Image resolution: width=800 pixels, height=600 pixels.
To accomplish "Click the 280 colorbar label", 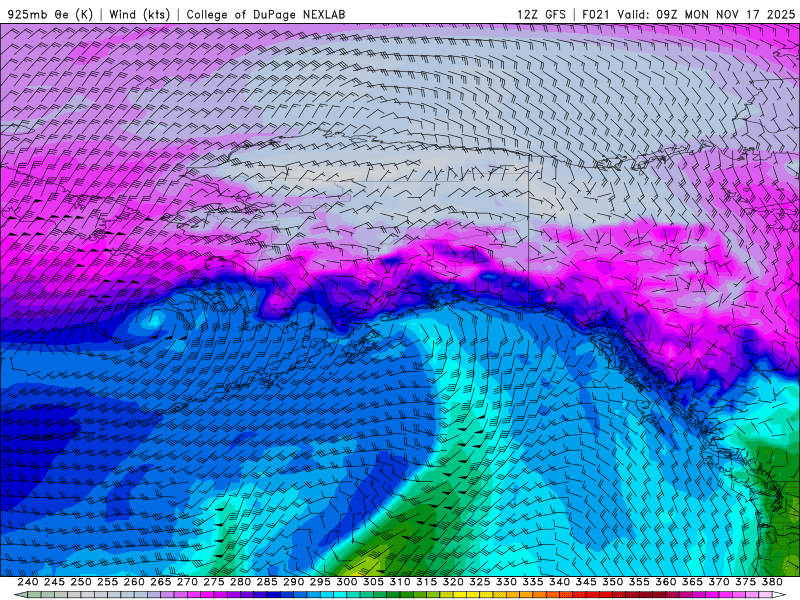I will 240,582.
